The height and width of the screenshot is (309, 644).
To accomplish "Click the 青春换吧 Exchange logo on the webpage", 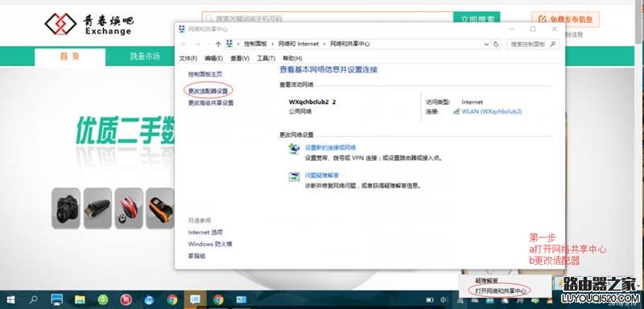I will pyautogui.click(x=89, y=24).
